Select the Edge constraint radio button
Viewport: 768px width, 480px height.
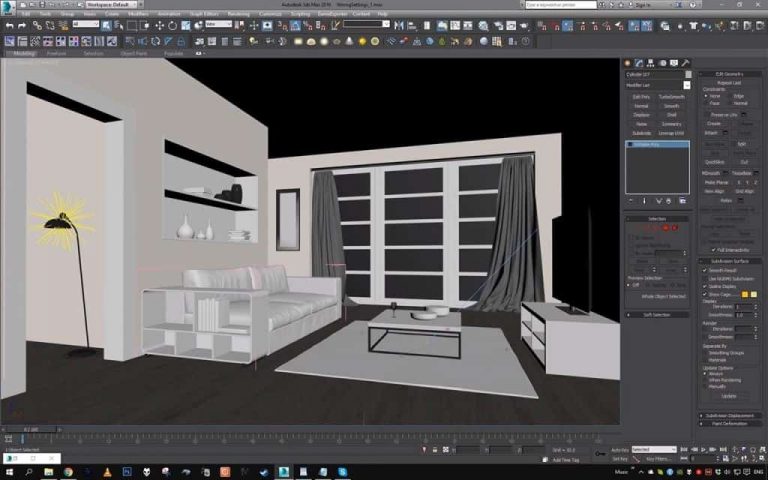pyautogui.click(x=733, y=96)
